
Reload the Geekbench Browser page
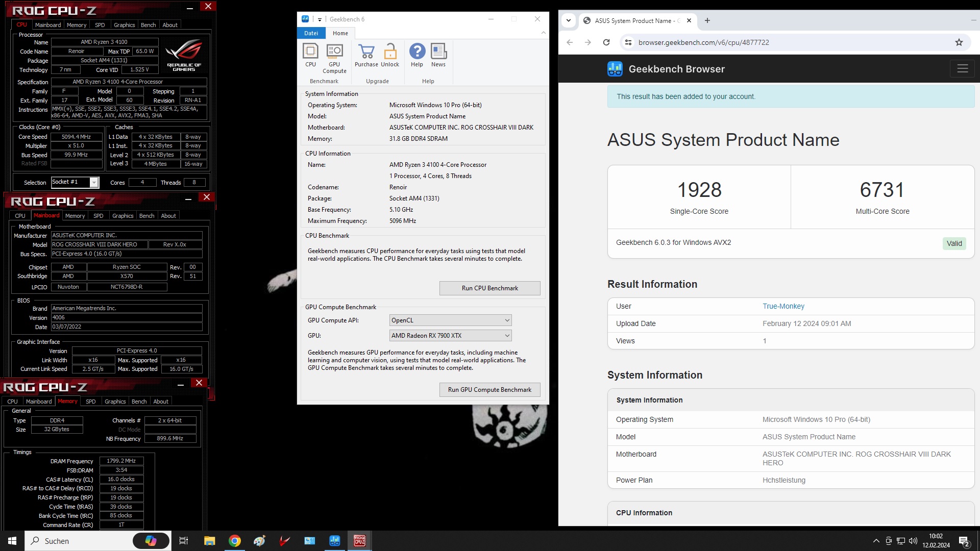coord(606,42)
